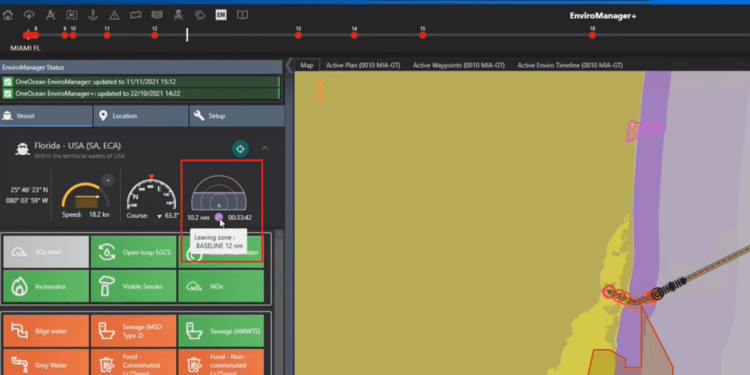The image size is (750, 375).
Task: Click the Sewage (AWWTS) tile
Action: [x=221, y=331]
